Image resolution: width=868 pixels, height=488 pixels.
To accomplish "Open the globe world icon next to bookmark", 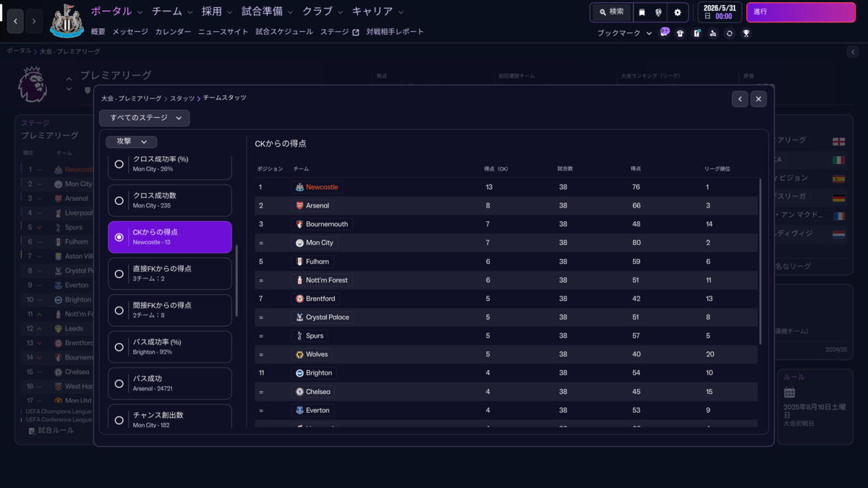I will (x=658, y=12).
